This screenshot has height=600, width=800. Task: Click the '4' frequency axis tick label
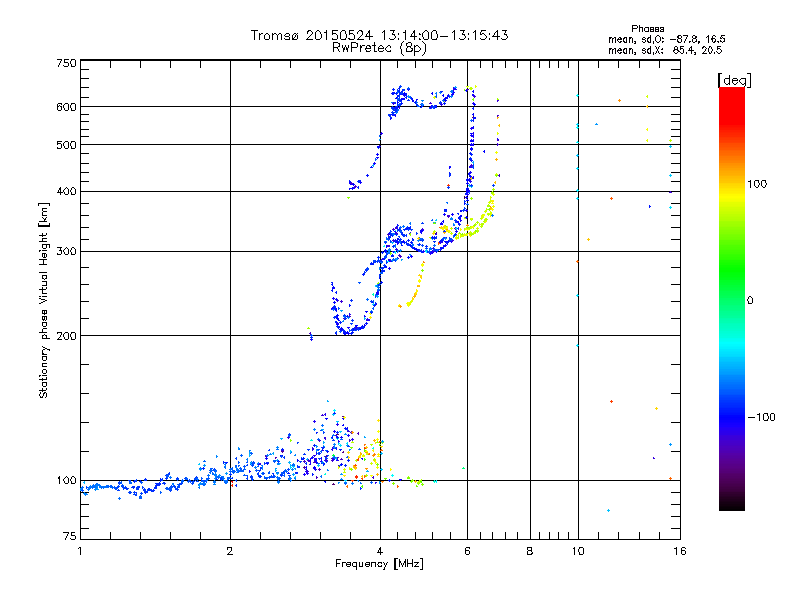[x=380, y=551]
